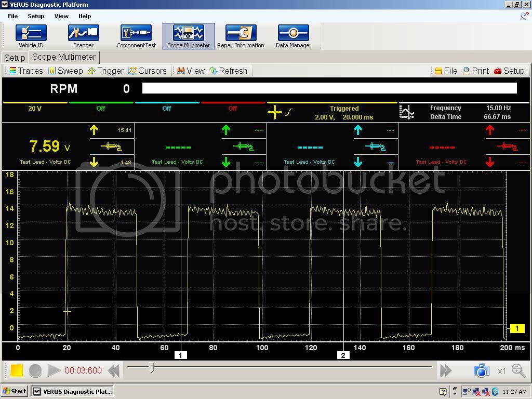Screen dimensions: 532x399
Task: Select the Scope Multimeter module
Action: (x=189, y=36)
